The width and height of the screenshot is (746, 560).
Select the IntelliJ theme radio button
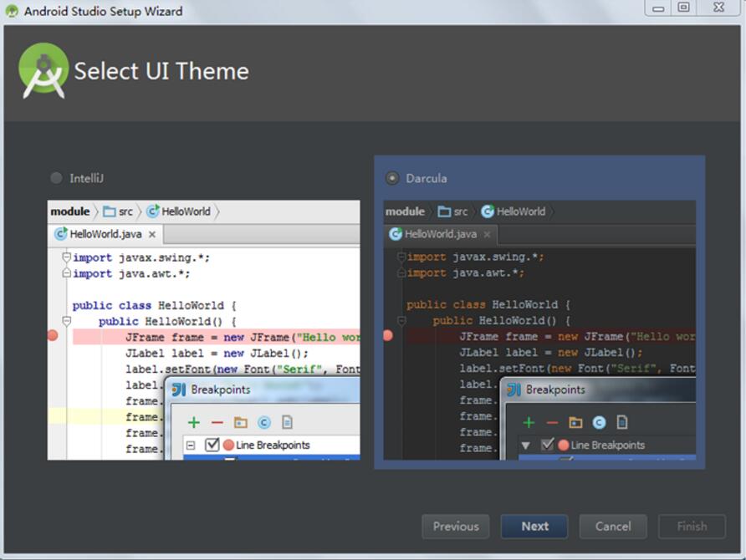tap(56, 178)
